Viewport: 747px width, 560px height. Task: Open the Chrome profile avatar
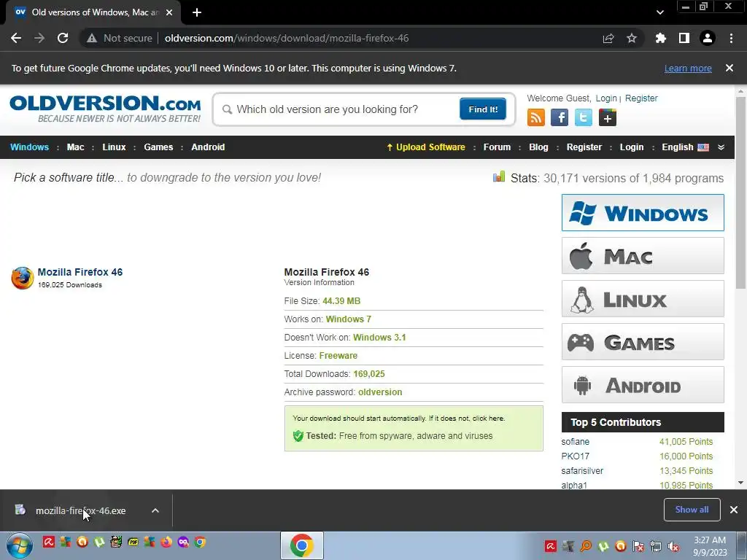point(708,38)
